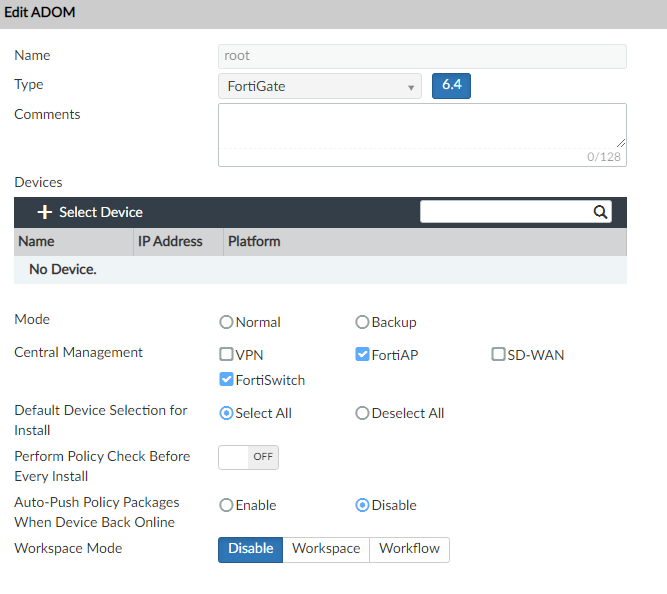
Task: Choose Deselect All for default device selection
Action: (x=363, y=413)
